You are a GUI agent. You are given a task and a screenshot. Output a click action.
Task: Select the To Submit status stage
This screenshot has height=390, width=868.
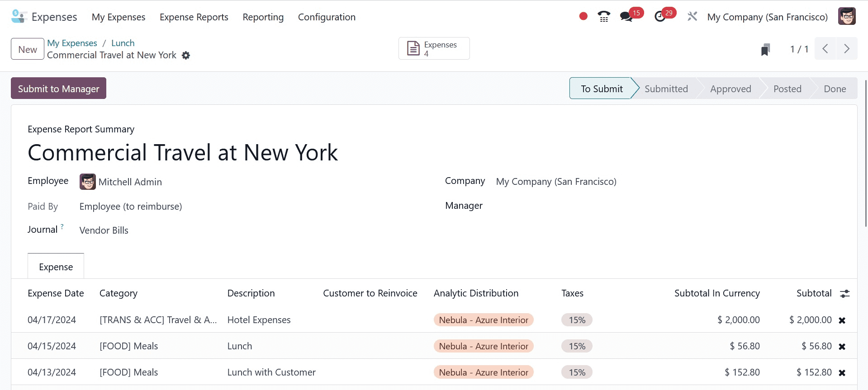click(602, 89)
